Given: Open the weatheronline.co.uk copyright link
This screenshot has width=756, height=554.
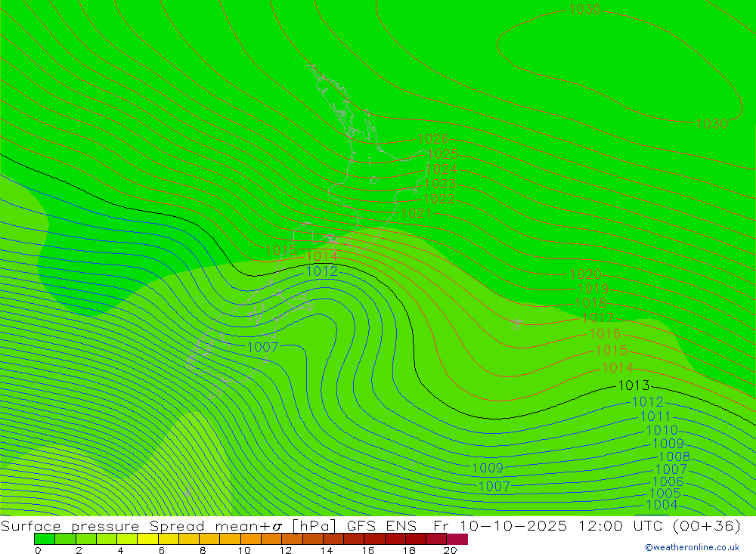Looking at the screenshot, I should (x=692, y=547).
